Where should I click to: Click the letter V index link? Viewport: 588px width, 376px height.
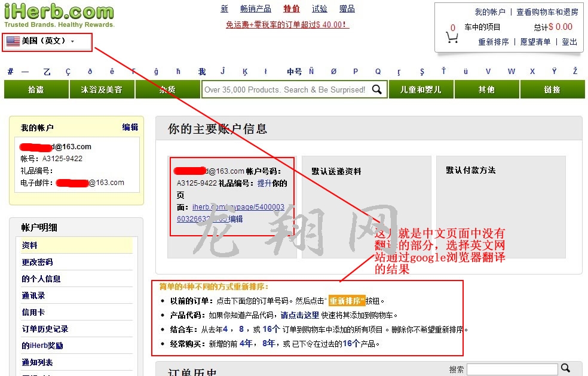point(488,71)
